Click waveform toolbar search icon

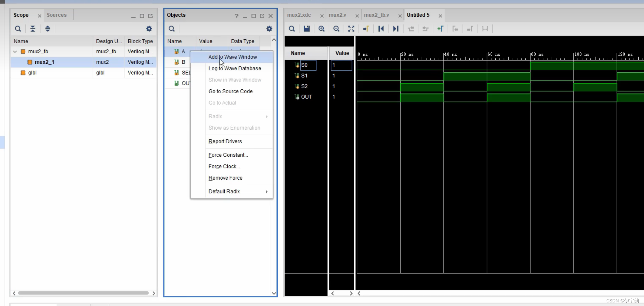(292, 29)
